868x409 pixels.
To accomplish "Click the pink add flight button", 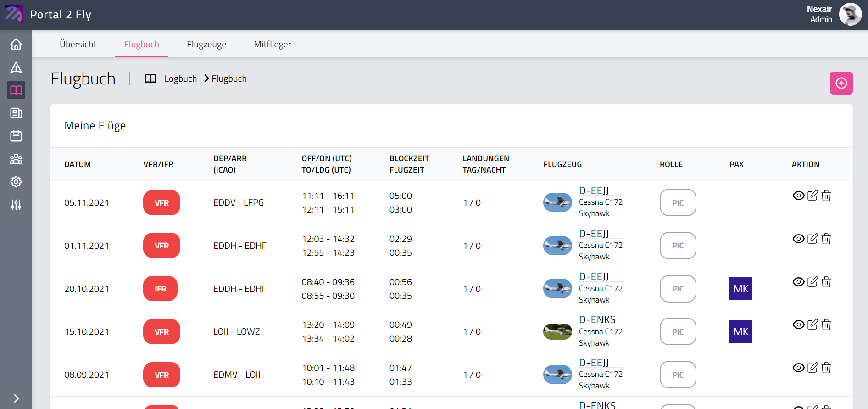I will pos(841,83).
